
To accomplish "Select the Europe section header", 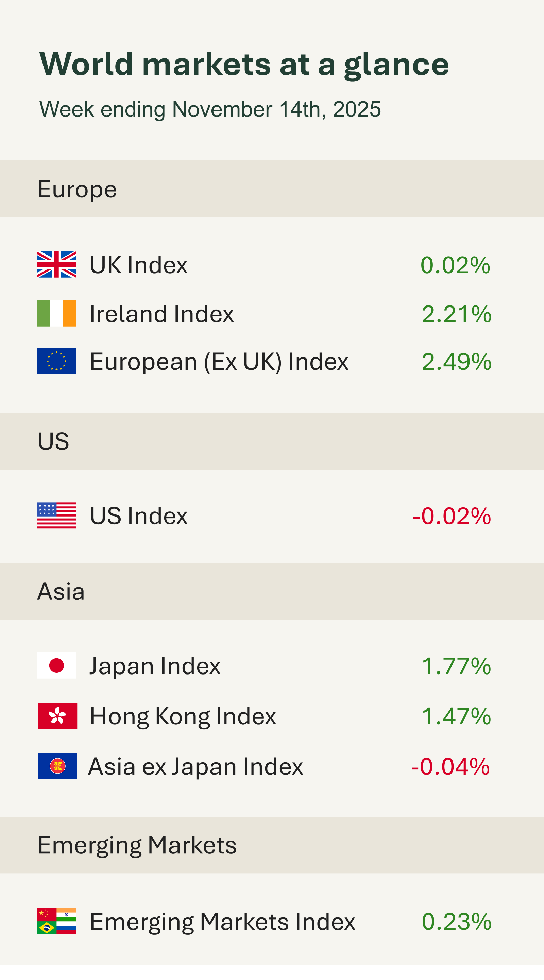I will tap(77, 189).
